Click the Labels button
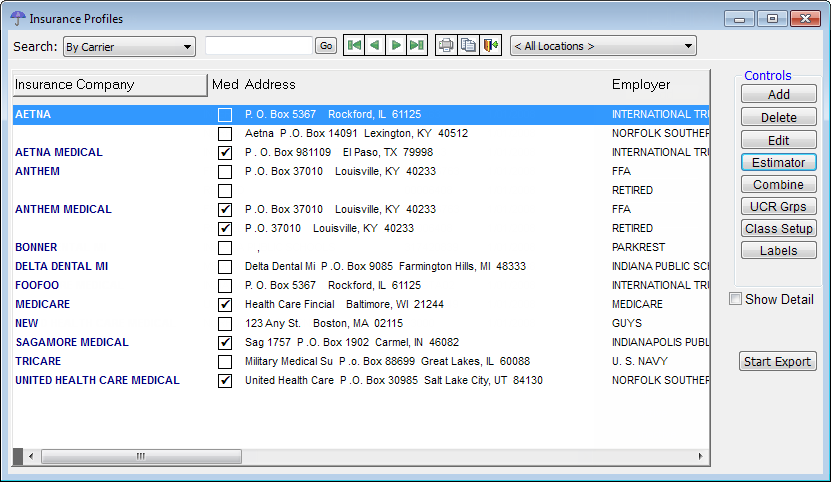831x482 pixels. (x=779, y=251)
